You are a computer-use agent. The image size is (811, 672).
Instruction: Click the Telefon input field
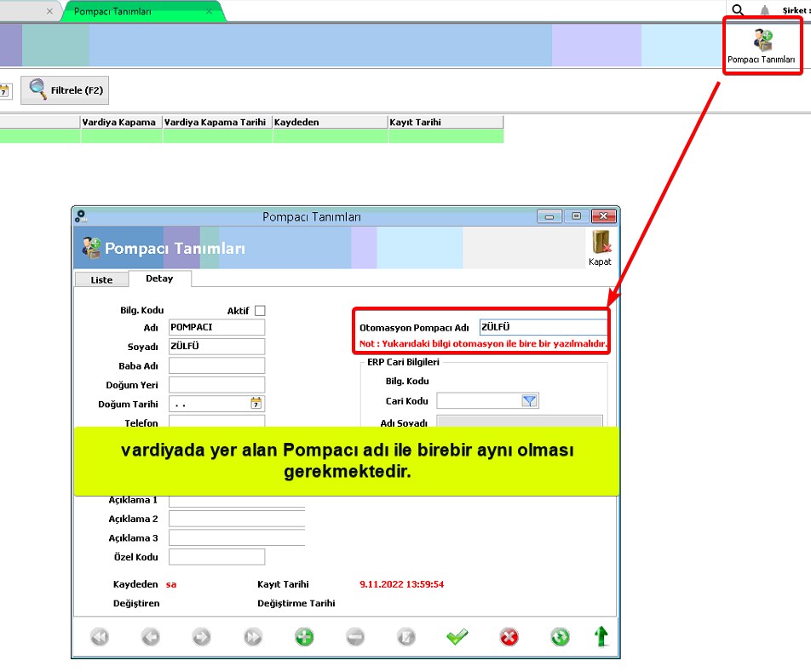pyautogui.click(x=216, y=422)
